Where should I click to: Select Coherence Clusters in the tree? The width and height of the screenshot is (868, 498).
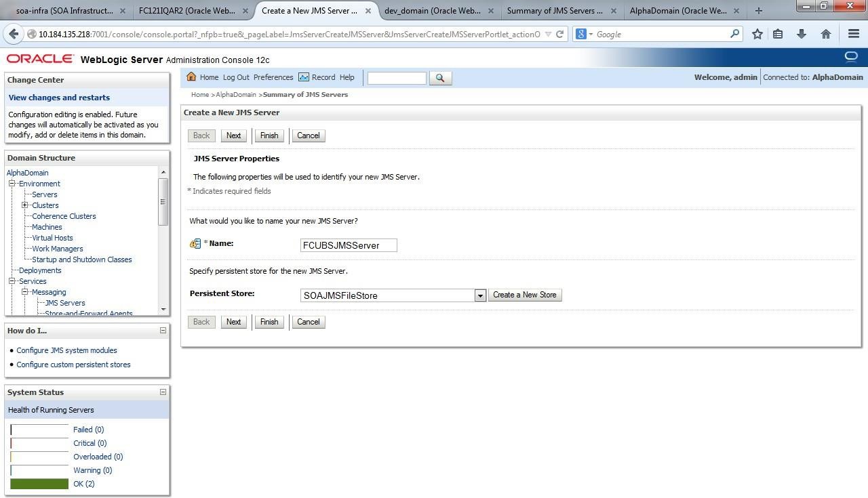point(64,216)
